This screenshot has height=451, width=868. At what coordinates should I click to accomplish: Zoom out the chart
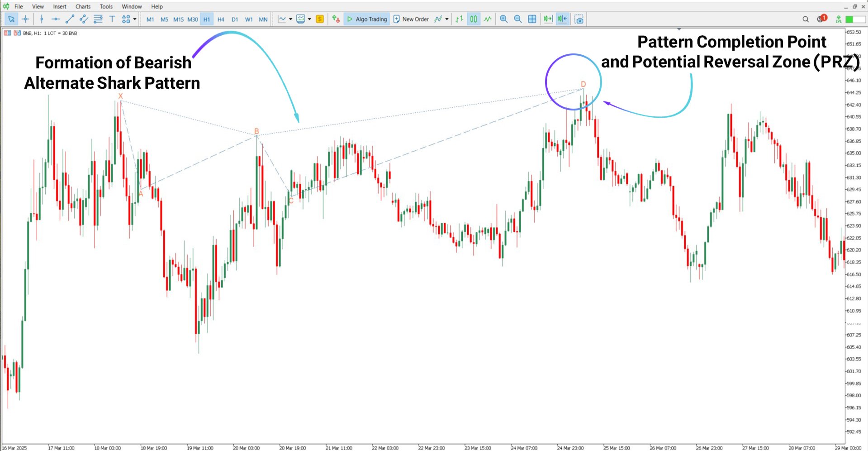518,19
